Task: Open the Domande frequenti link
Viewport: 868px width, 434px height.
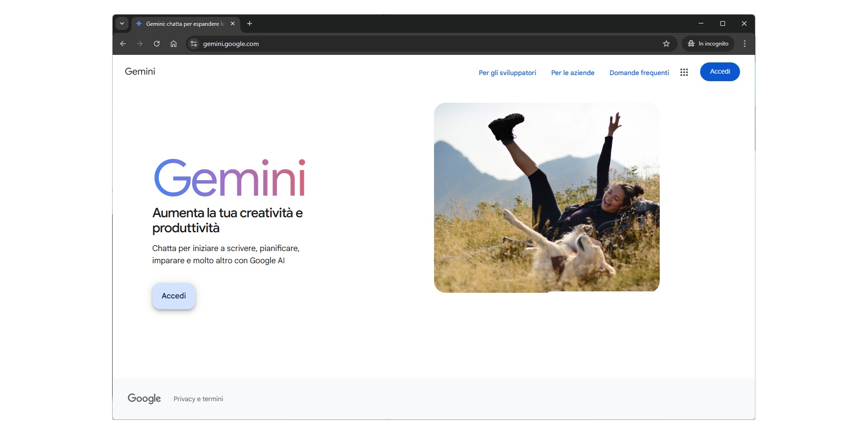Action: pos(639,73)
